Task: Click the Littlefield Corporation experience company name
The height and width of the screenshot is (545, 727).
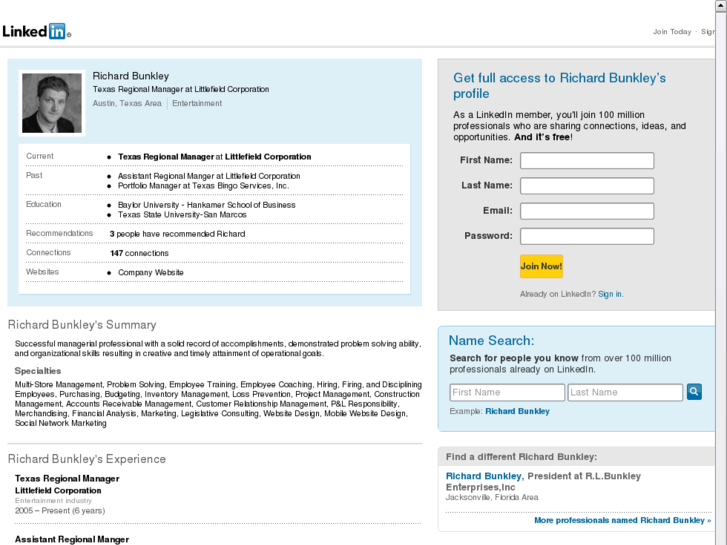Action: (x=58, y=490)
